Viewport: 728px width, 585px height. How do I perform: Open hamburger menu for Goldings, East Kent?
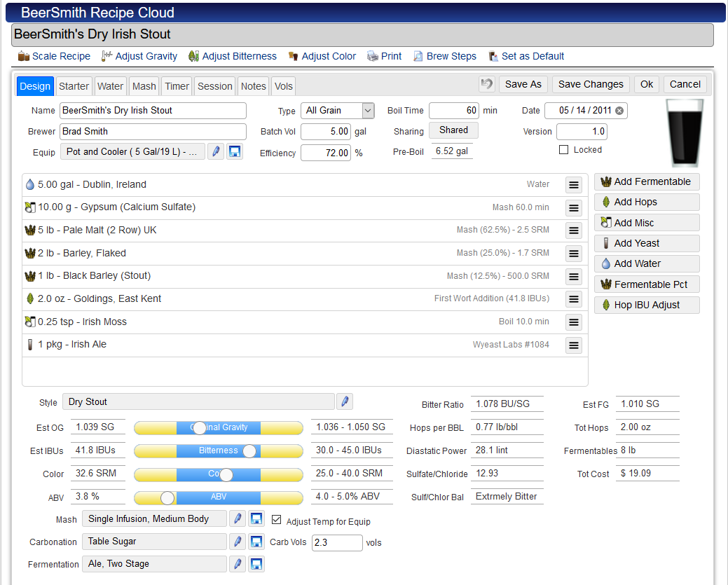point(574,299)
